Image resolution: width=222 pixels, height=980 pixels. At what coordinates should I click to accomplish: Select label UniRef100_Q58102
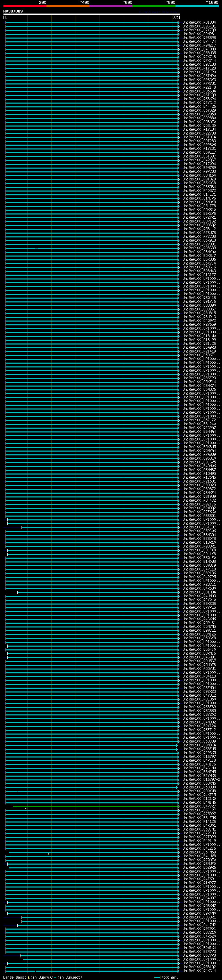[199, 967]
